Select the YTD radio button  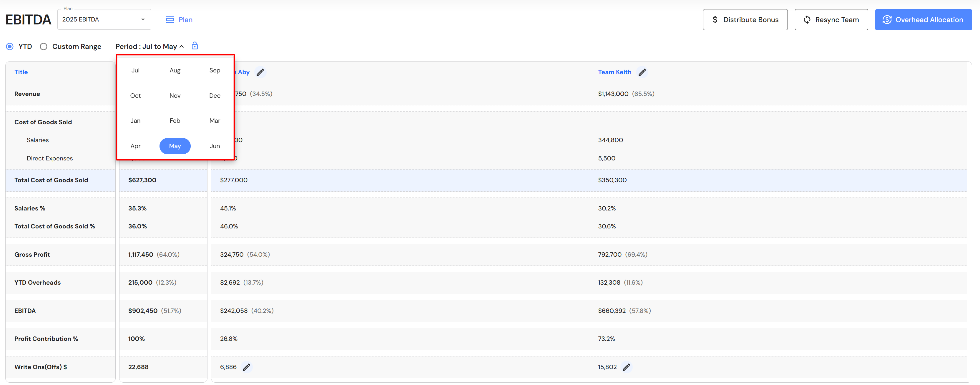point(10,47)
